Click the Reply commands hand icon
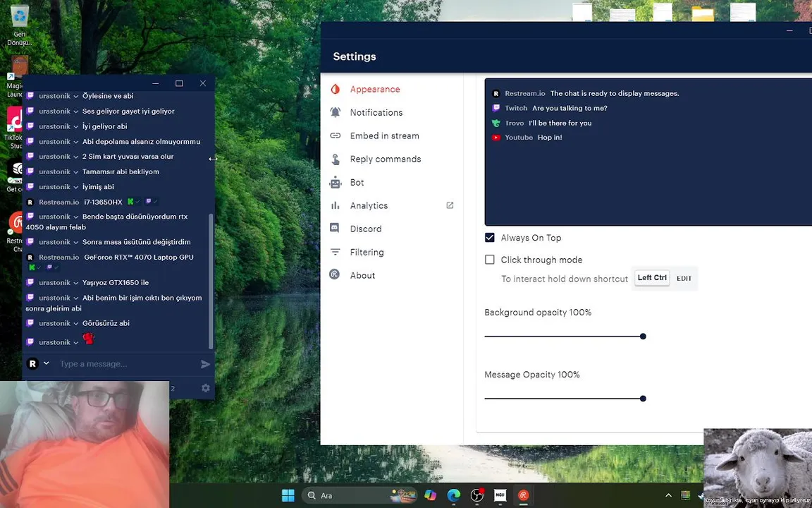812x508 pixels. coord(335,159)
